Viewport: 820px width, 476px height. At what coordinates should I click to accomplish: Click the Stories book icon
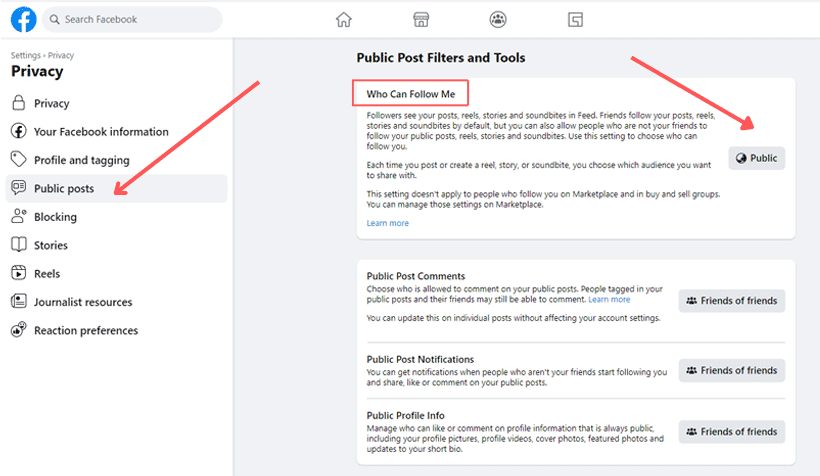pyautogui.click(x=18, y=245)
